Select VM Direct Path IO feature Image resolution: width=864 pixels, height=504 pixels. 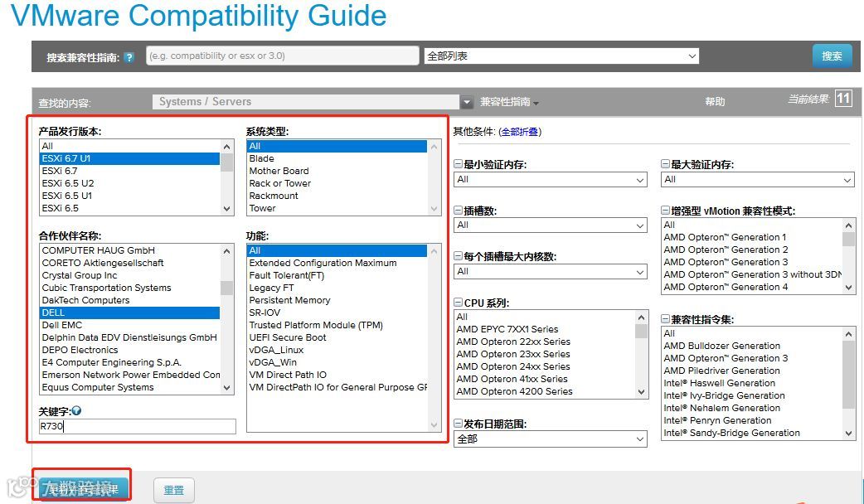337,375
